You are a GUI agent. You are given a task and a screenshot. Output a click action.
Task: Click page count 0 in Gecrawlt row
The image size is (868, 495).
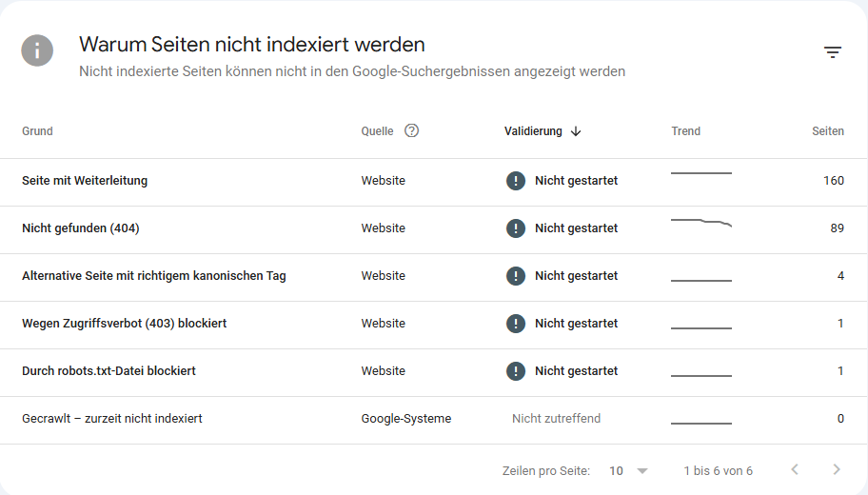pyautogui.click(x=840, y=419)
